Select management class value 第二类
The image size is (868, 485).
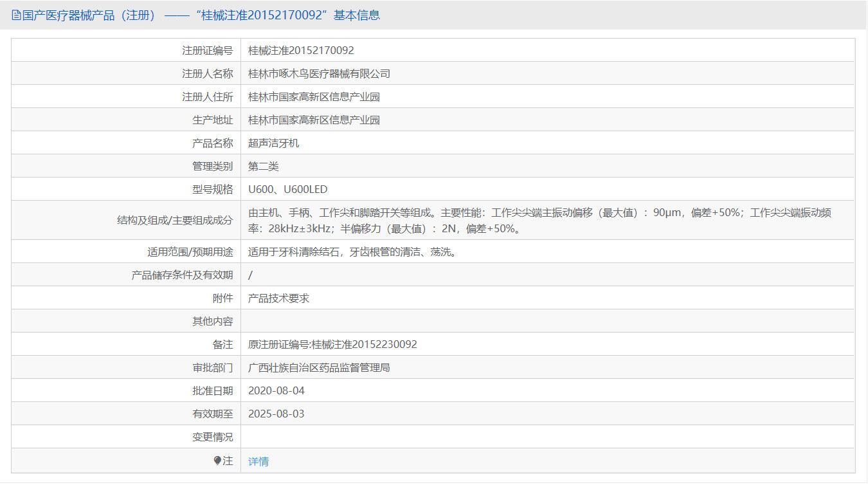click(x=264, y=166)
